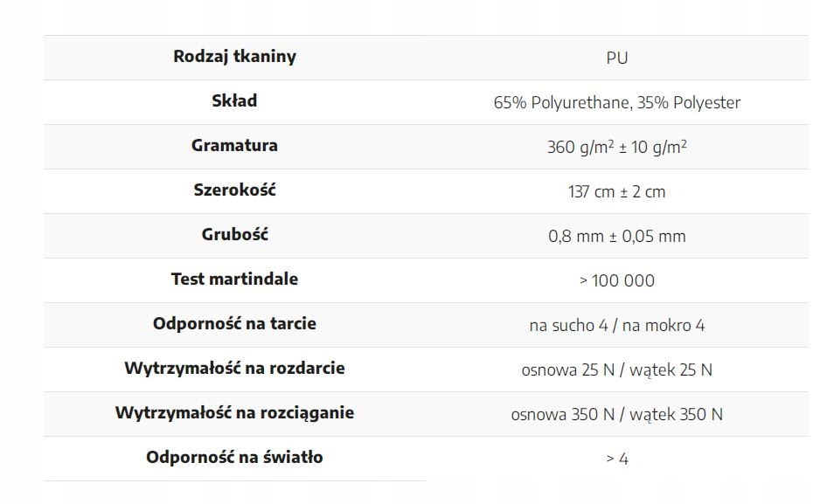Select the '360 g/m² ± 10 g/m²' value
Viewport: 827px width, 504px height.
[616, 148]
